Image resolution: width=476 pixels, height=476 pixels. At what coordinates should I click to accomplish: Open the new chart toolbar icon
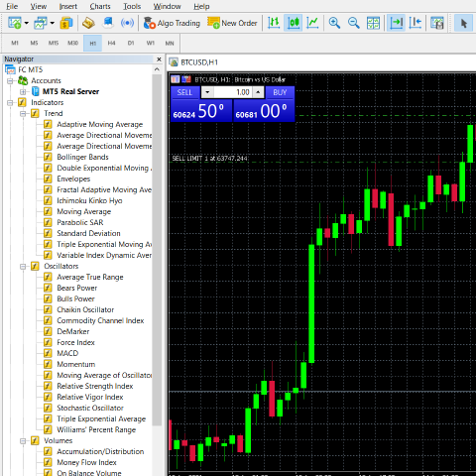pos(15,23)
